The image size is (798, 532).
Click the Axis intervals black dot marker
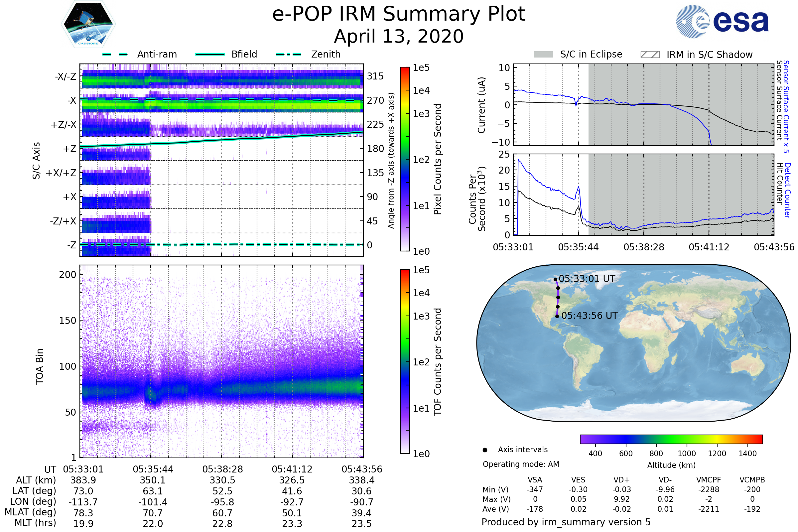tap(485, 450)
